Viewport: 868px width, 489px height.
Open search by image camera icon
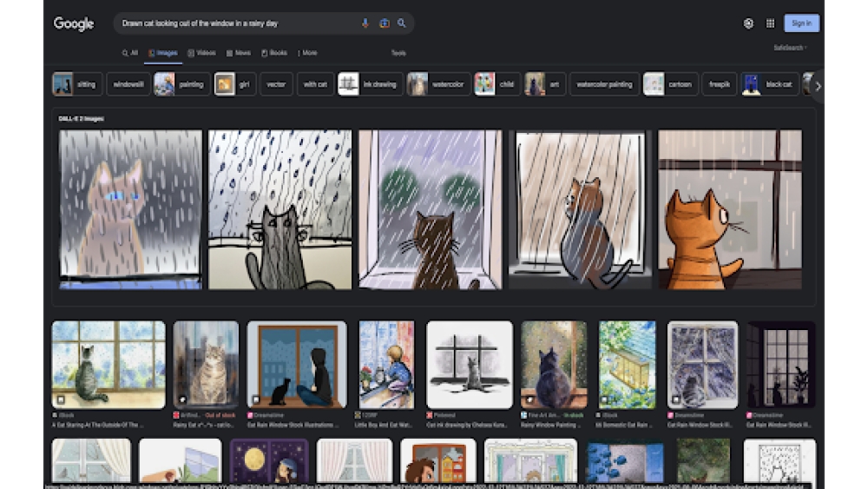coord(385,23)
